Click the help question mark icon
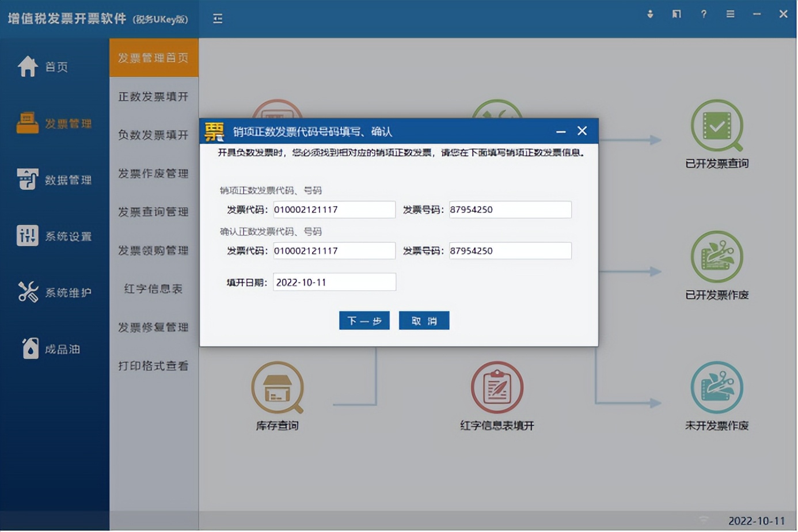 pyautogui.click(x=704, y=14)
